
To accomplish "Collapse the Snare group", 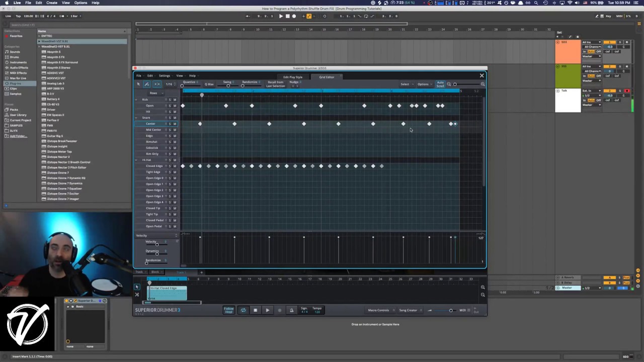I will (x=136, y=118).
